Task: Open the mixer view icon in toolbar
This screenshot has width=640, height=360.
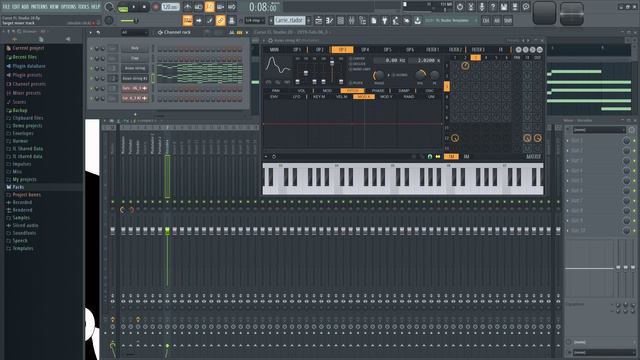Action: (351, 20)
